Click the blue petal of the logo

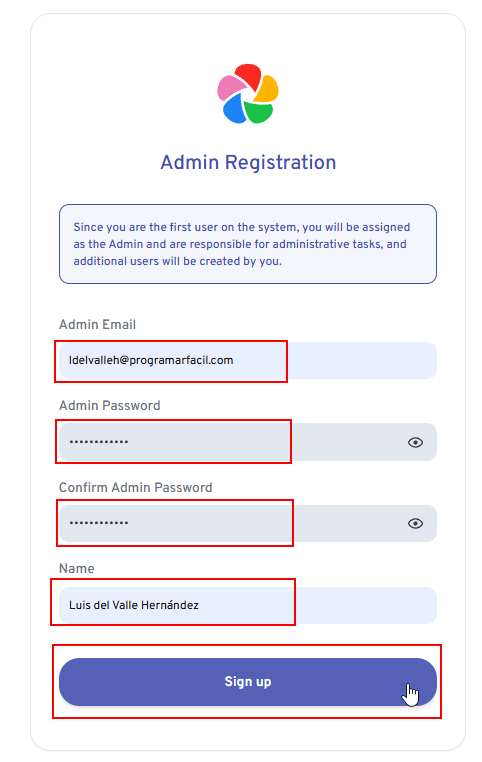pos(233,108)
